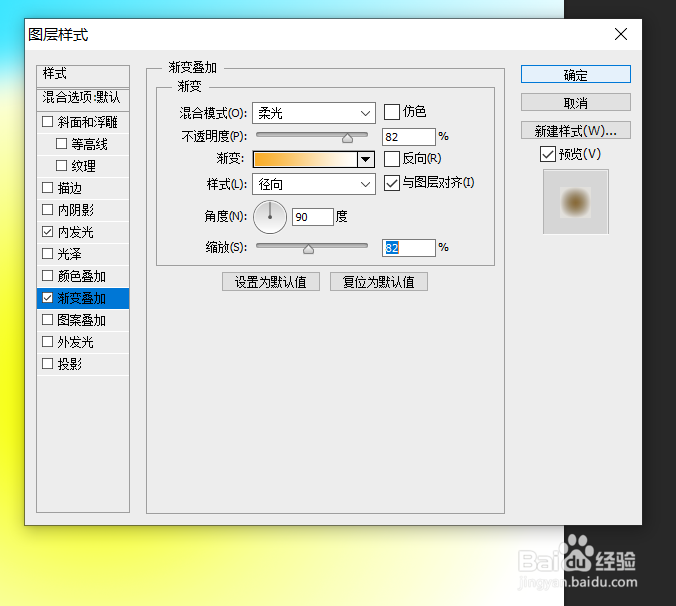Adjust the 不透明度 slider handle

[347, 137]
